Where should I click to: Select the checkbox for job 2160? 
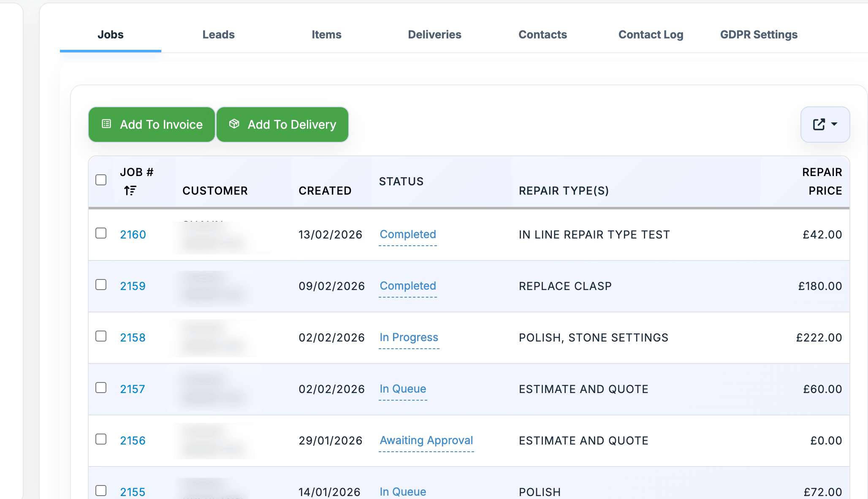click(101, 233)
